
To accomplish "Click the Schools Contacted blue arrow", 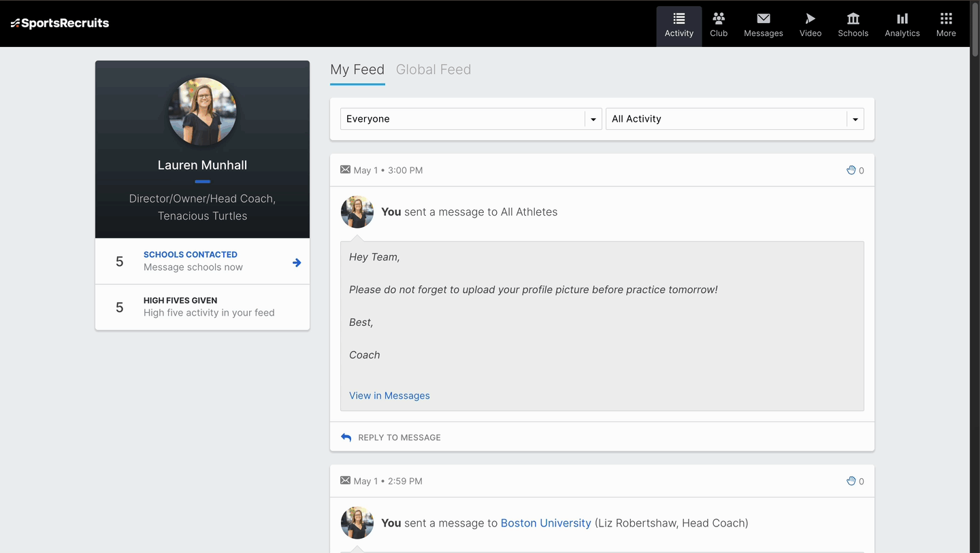I will (x=297, y=263).
